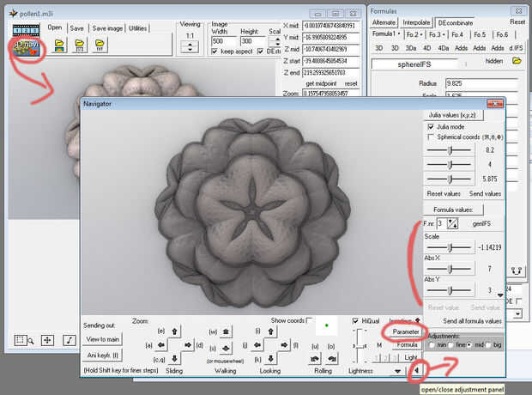Click the open/close adjustment panel arrow
Image resolution: width=532 pixels, height=395 pixels.
tap(416, 370)
